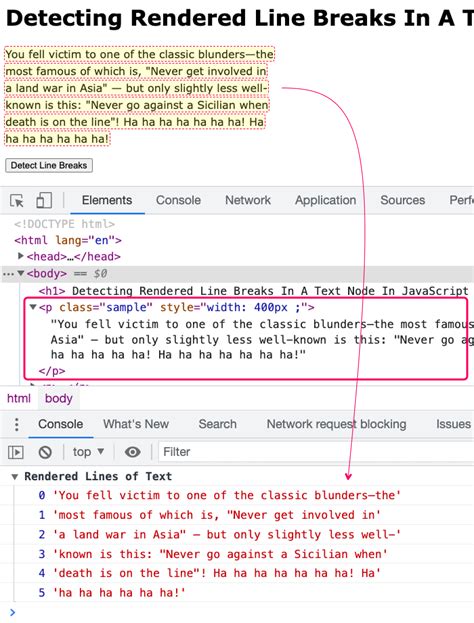Collapse the p class="sample" node
This screenshot has width=474, height=623.
33,307
